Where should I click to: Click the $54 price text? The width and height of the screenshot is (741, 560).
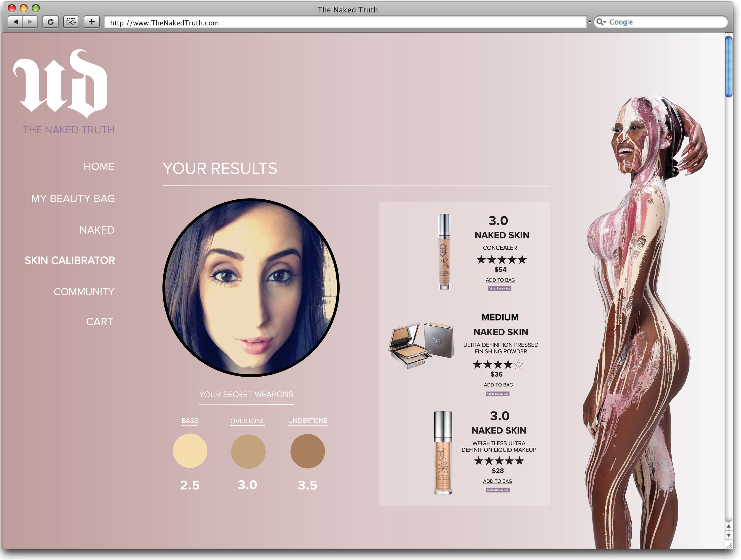501,270
